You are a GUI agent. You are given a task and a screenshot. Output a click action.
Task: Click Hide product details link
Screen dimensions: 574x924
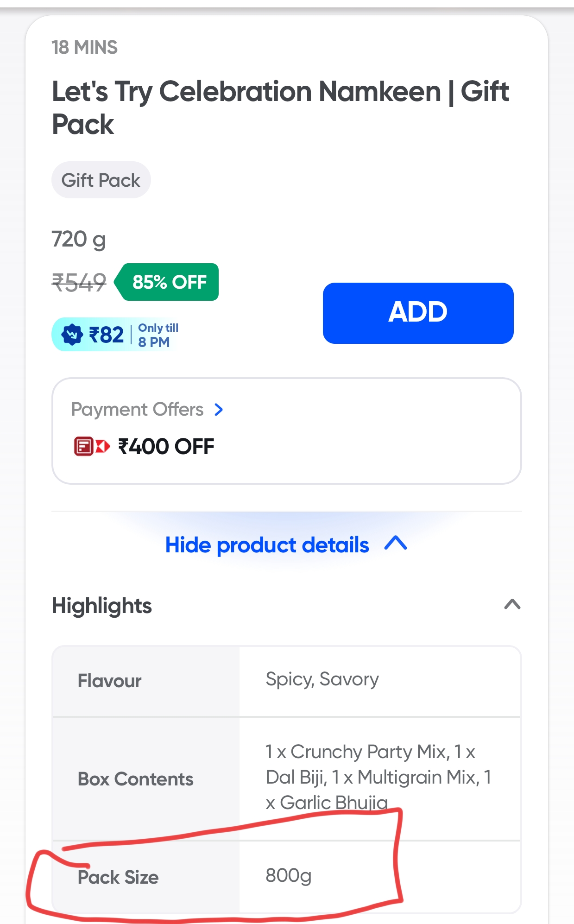(x=267, y=545)
